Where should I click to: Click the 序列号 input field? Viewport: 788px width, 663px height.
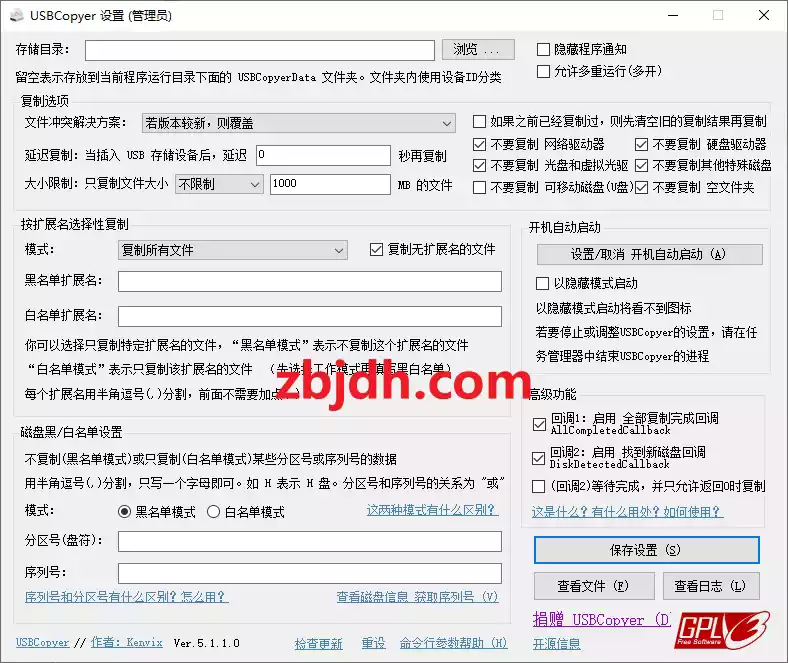pyautogui.click(x=310, y=574)
